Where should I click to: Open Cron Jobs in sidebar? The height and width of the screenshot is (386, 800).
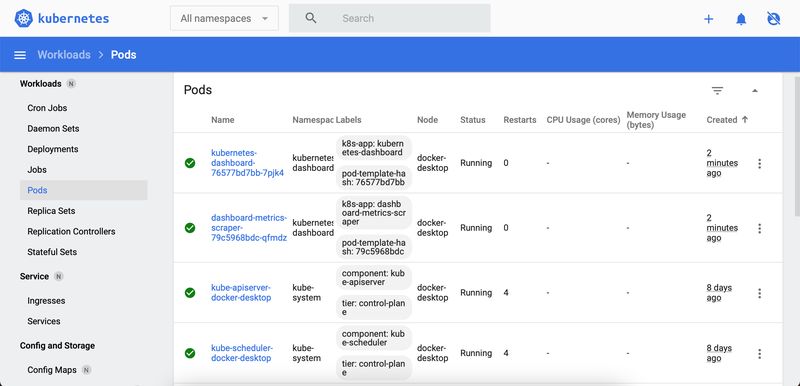point(47,108)
